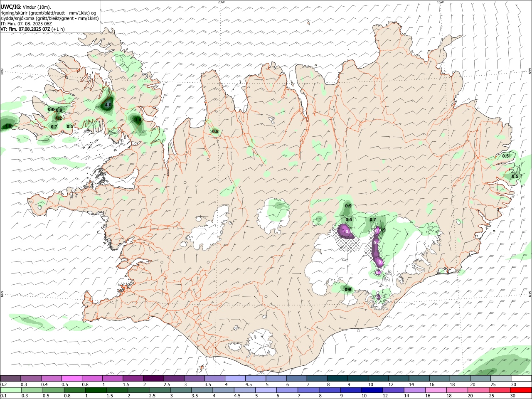
Task: Pick the palest green 0.1 rain swatch
Action: point(11,390)
